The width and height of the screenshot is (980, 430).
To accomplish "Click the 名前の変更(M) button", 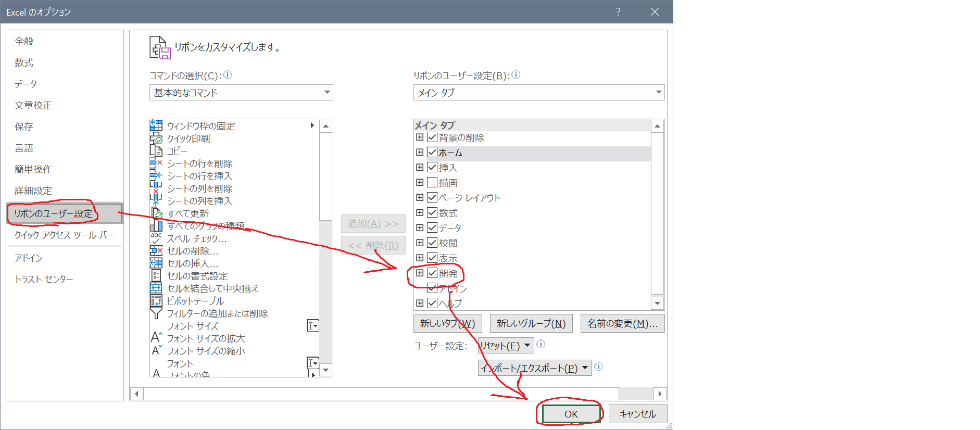I will click(623, 323).
